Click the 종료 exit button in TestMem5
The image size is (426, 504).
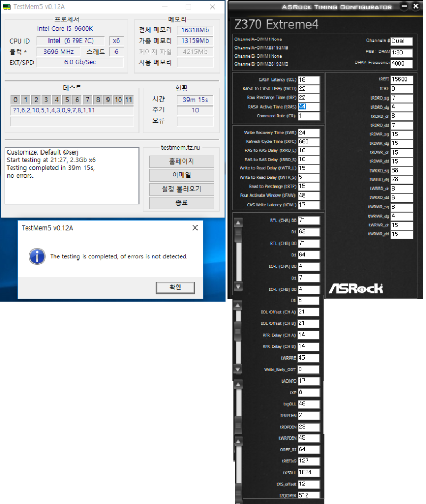[x=182, y=203]
